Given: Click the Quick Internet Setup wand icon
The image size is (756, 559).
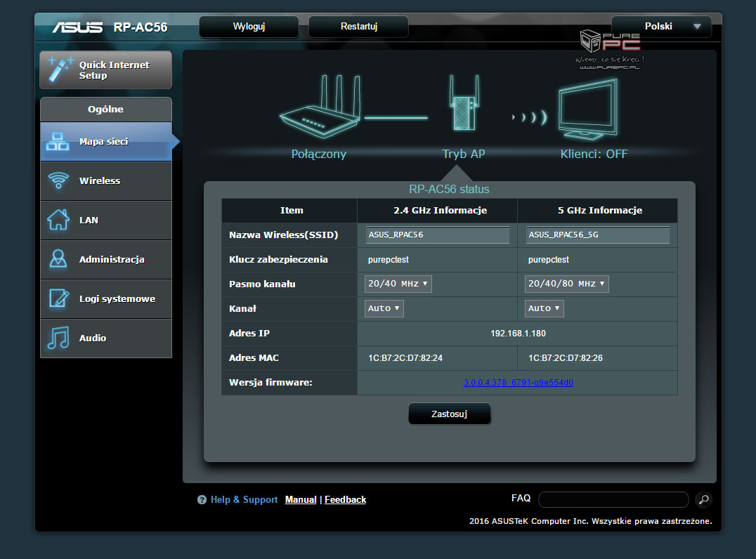Looking at the screenshot, I should point(60,70).
